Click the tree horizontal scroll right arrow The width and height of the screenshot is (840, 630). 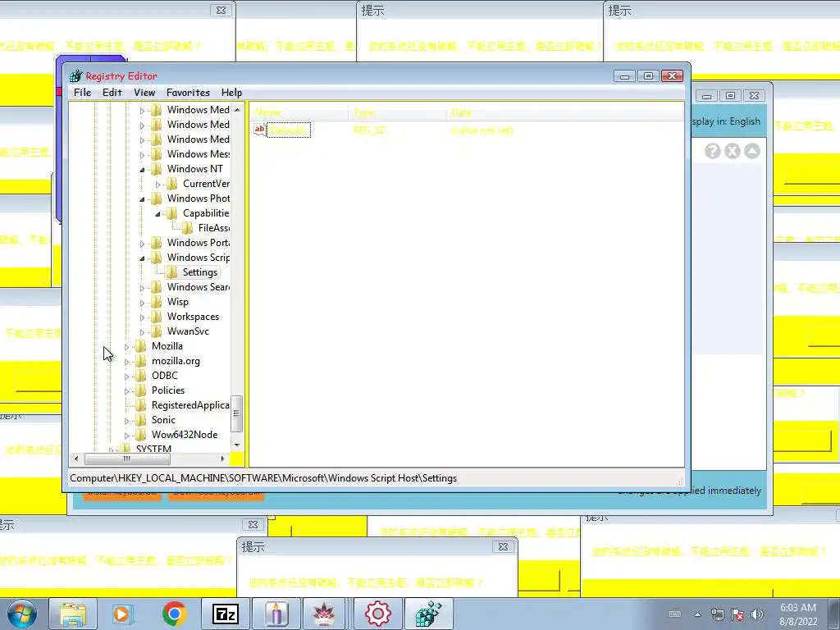[x=223, y=459]
